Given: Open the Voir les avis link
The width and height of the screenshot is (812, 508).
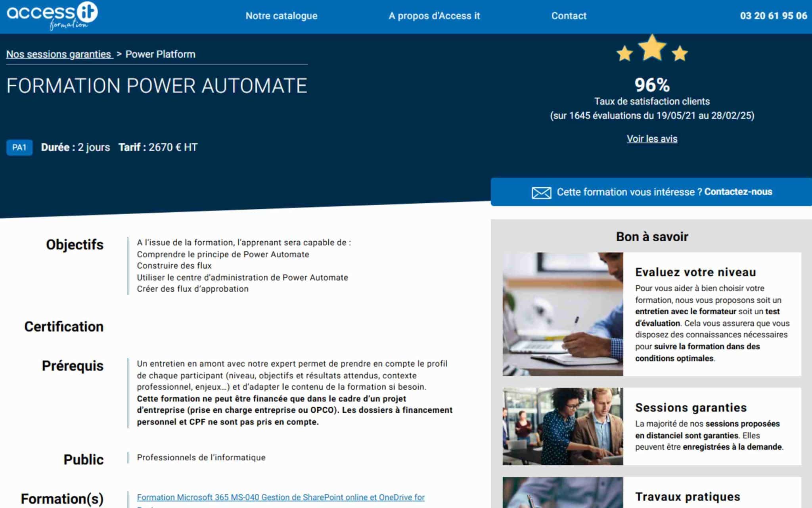Looking at the screenshot, I should pos(652,139).
